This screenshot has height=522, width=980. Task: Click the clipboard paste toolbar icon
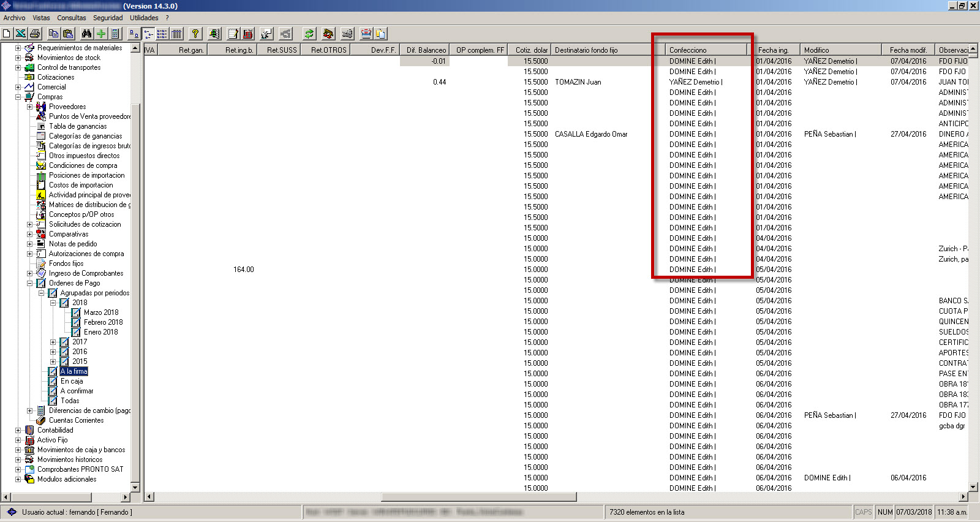point(68,34)
